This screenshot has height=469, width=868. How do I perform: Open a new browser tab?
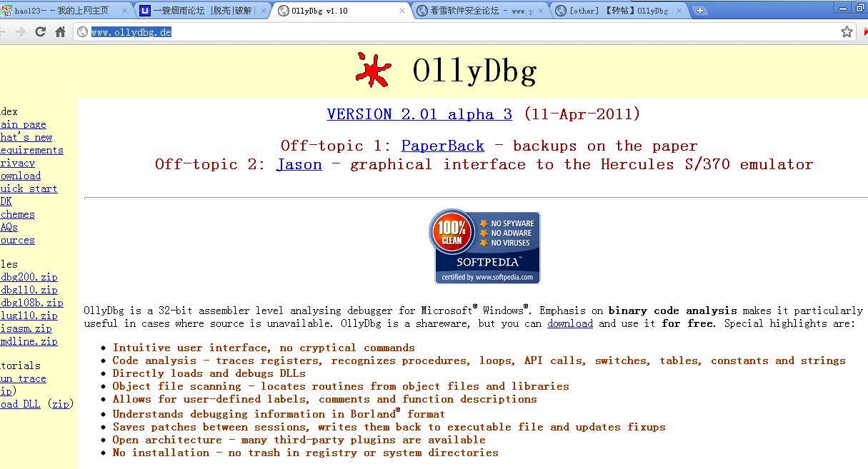click(x=700, y=11)
